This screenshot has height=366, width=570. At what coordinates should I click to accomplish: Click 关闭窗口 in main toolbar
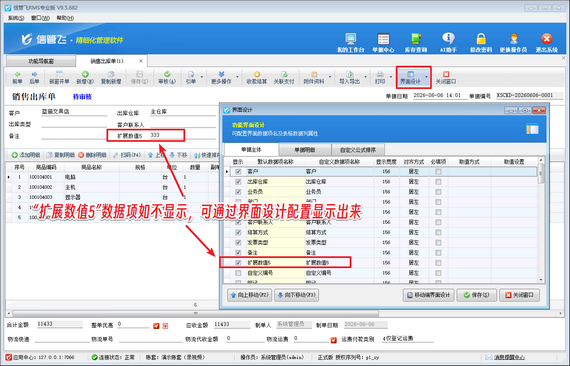click(446, 77)
